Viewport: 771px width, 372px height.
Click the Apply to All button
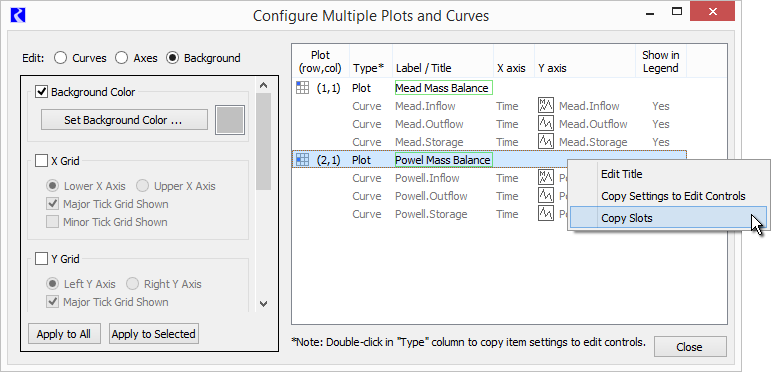[x=64, y=334]
